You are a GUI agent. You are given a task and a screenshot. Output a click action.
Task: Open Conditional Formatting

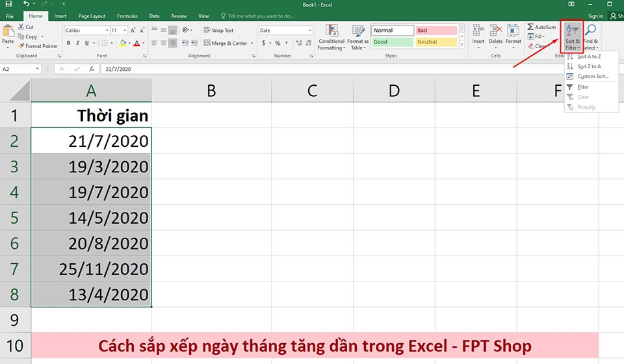click(331, 38)
